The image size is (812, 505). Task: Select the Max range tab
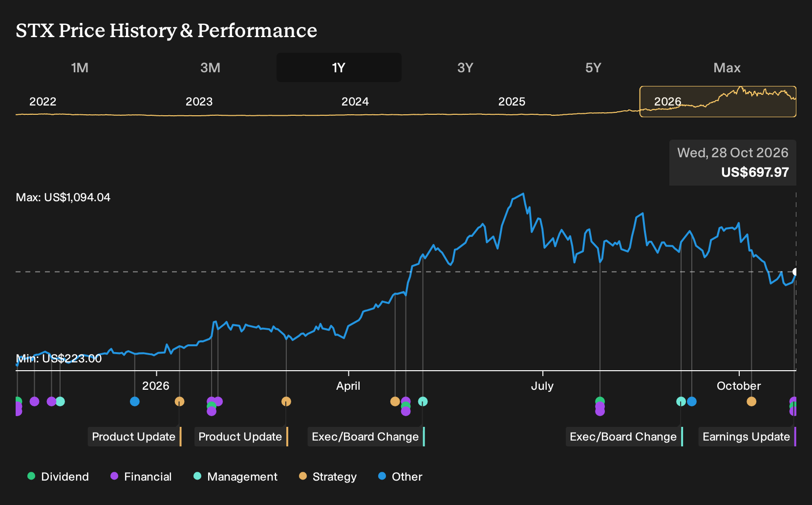point(727,67)
